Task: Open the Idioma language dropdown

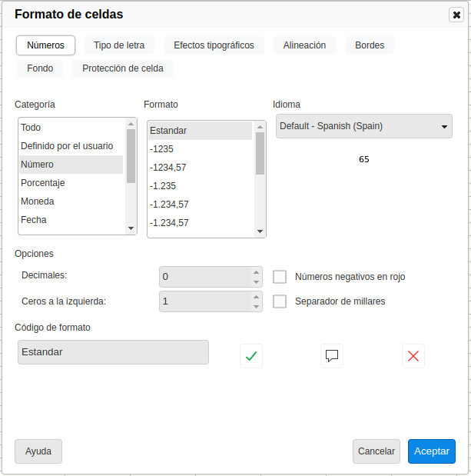Action: [363, 126]
